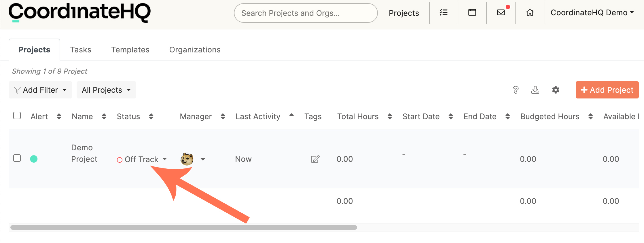Open the CoordinateHQ Demo account menu
Screen dimensions: 644x243
(592, 12)
